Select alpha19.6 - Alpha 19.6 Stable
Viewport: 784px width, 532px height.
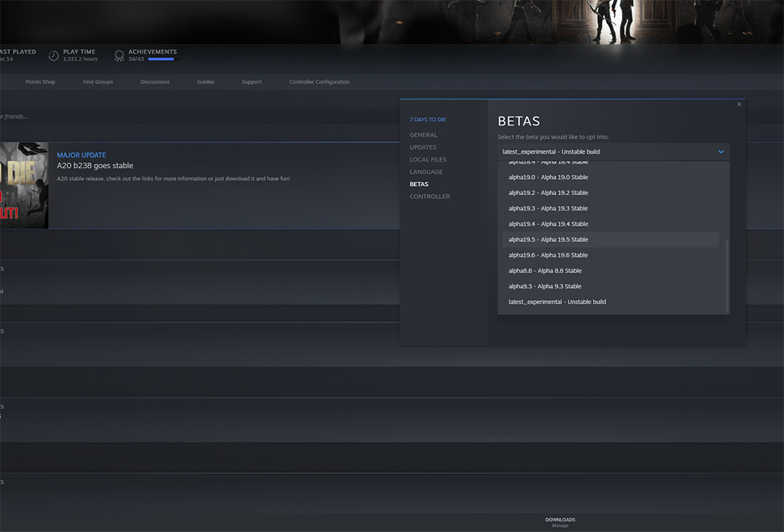pos(610,255)
